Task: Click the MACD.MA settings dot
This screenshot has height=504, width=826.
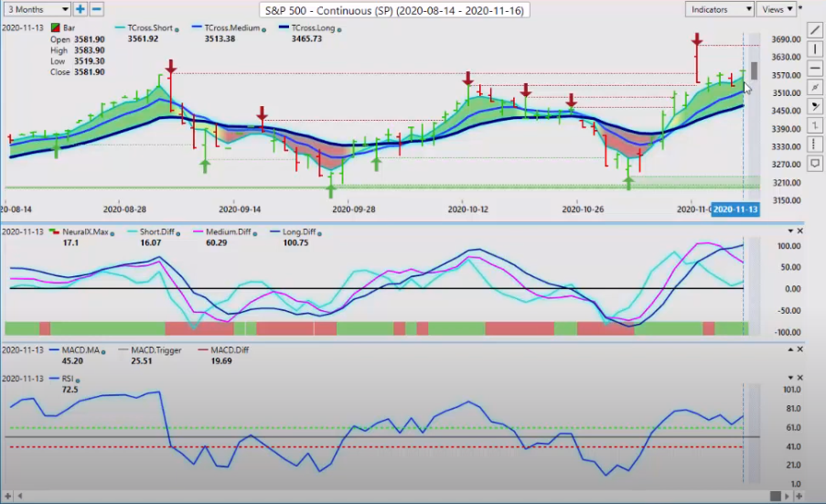Action: (x=103, y=352)
